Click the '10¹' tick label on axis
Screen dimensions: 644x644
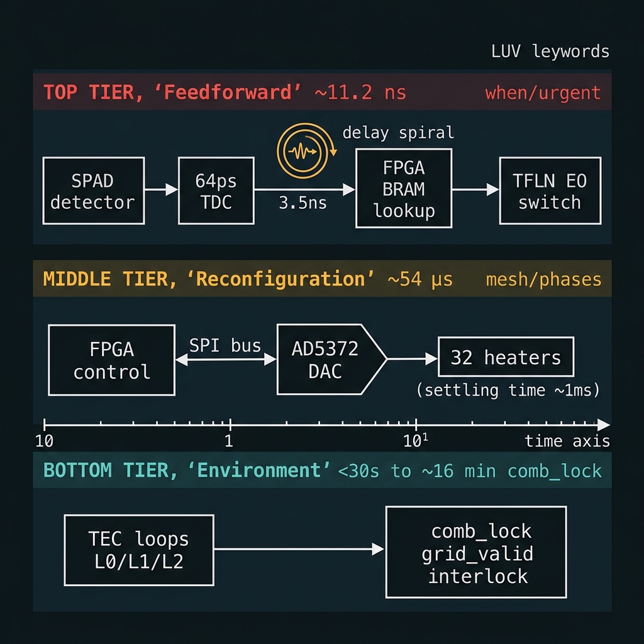(x=415, y=441)
